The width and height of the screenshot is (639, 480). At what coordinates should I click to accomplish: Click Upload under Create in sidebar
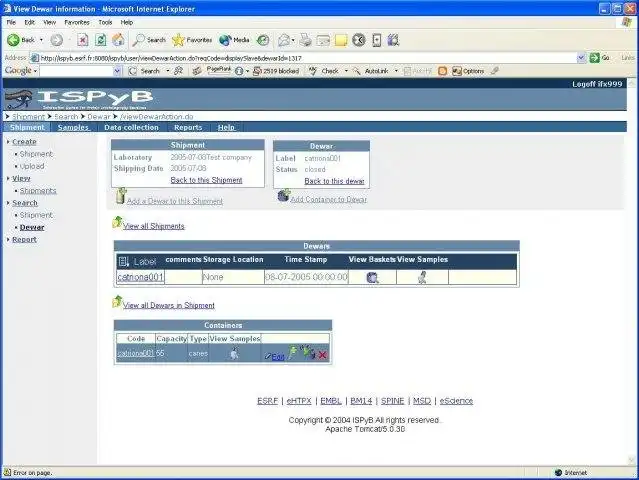point(32,166)
